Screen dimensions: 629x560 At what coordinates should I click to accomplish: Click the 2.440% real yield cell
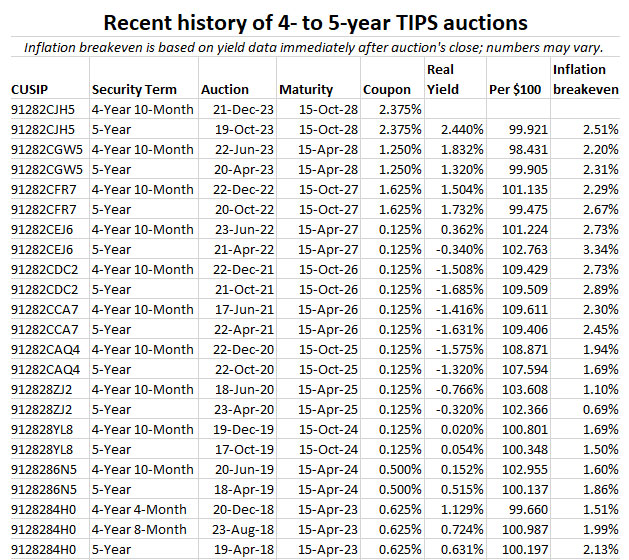tap(456, 129)
